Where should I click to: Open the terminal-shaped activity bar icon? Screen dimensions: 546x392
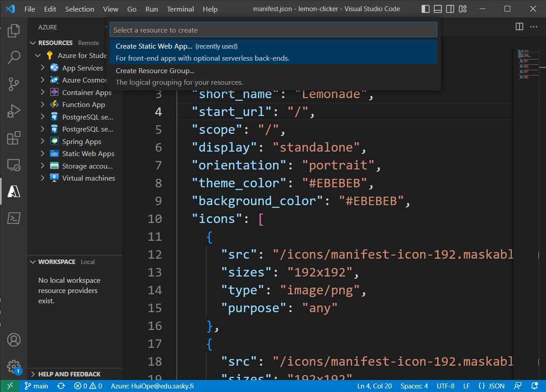click(x=14, y=218)
